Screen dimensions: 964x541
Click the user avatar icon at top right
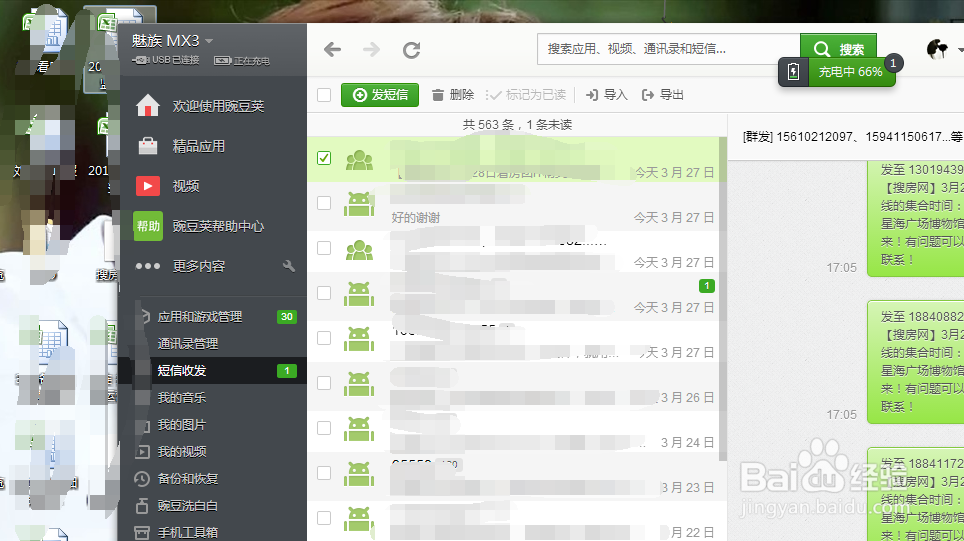[937, 49]
